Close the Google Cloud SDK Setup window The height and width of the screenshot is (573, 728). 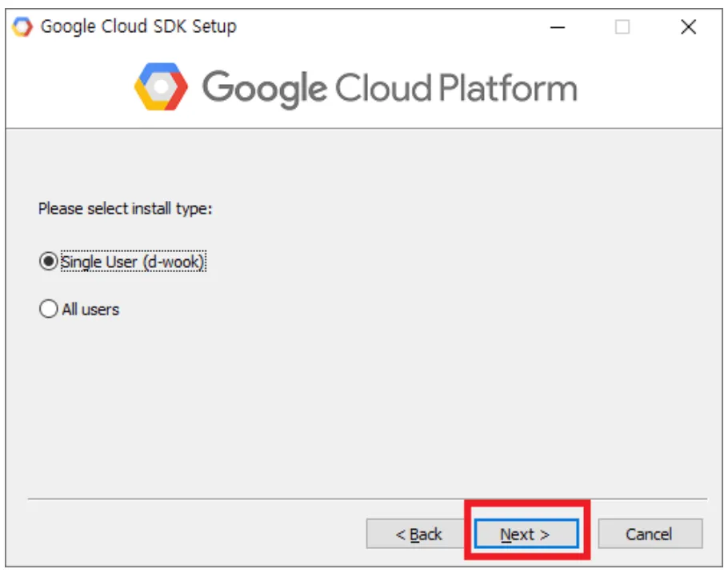pyautogui.click(x=688, y=27)
